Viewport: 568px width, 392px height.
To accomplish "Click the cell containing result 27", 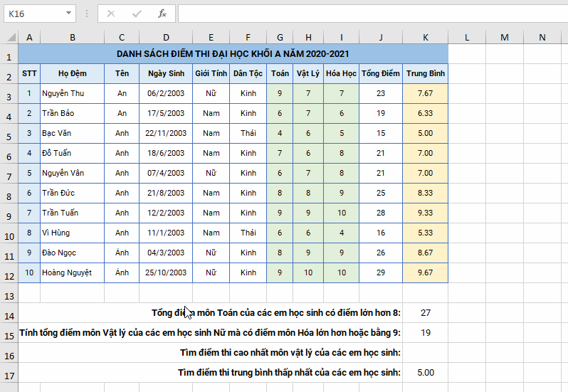I will (425, 312).
